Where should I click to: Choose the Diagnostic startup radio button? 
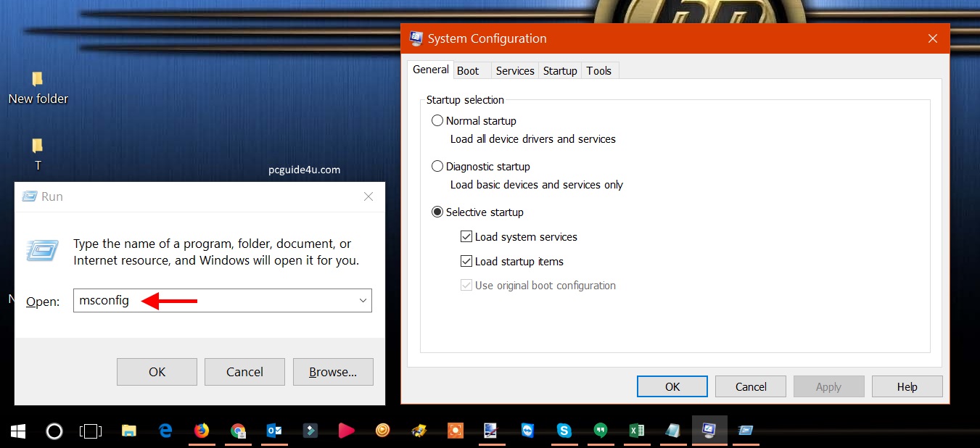point(437,167)
